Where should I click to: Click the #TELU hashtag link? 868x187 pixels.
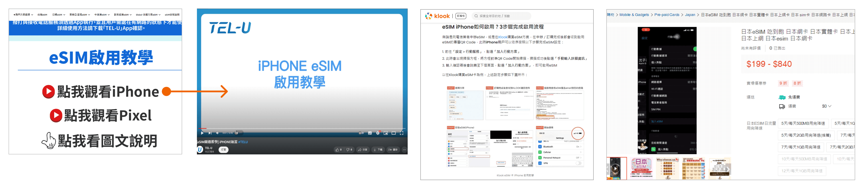pyautogui.click(x=243, y=142)
